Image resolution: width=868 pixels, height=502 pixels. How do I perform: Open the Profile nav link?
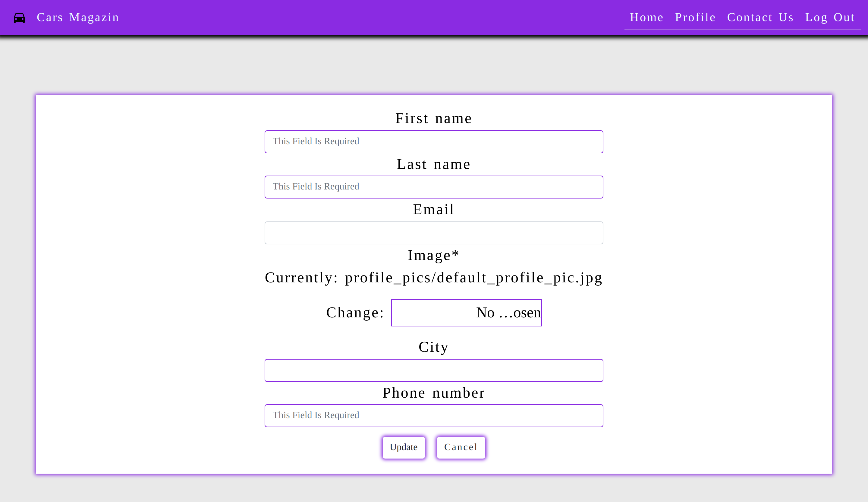tap(695, 17)
